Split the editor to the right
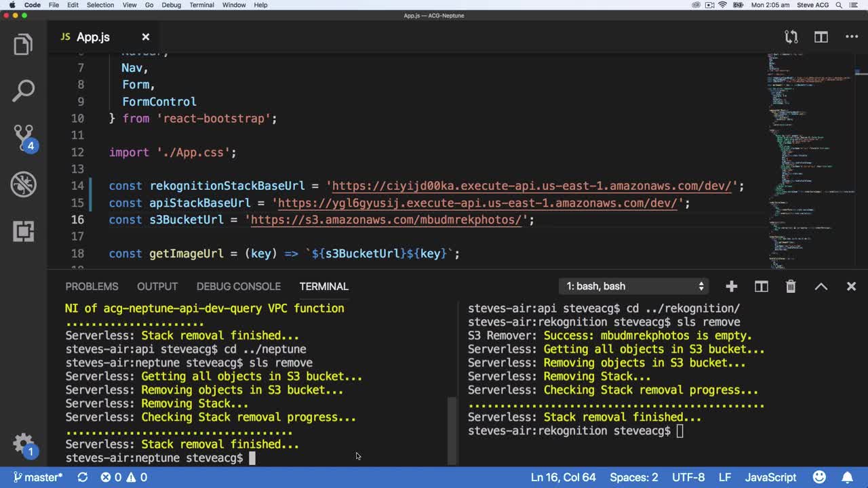 821,37
